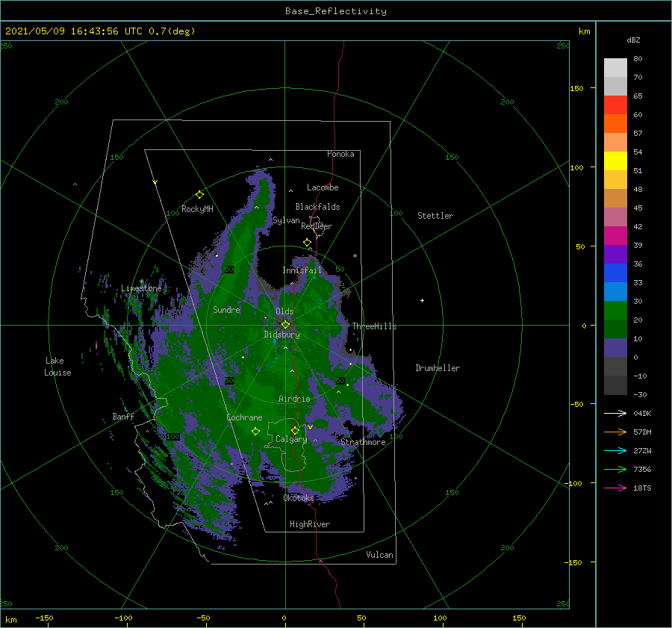672x628 pixels.
Task: Pick the light gray 70-80 dBZ swatch
Action: 615,68
